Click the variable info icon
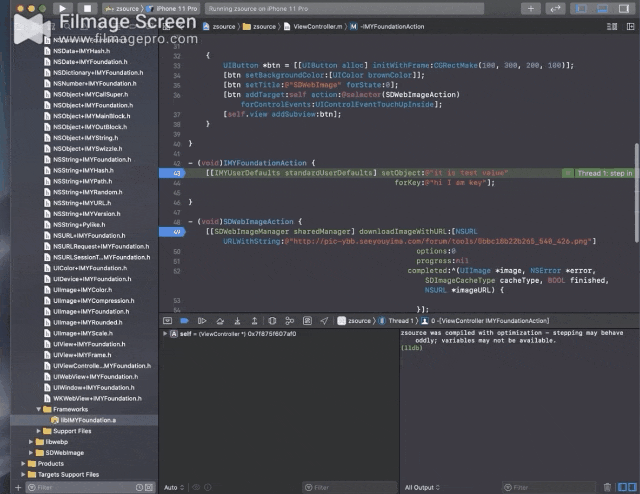Image resolution: width=640 pixels, height=494 pixels. (208, 487)
